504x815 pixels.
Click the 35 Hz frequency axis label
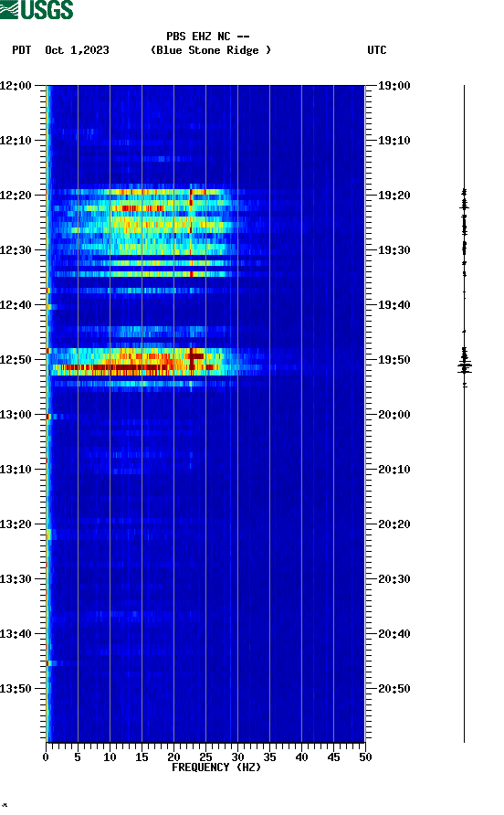(269, 757)
